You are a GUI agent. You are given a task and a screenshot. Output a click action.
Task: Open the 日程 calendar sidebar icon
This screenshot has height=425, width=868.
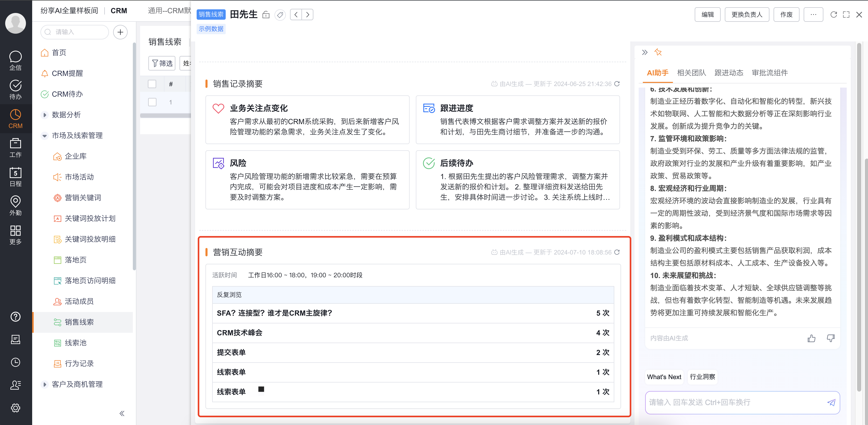16,177
